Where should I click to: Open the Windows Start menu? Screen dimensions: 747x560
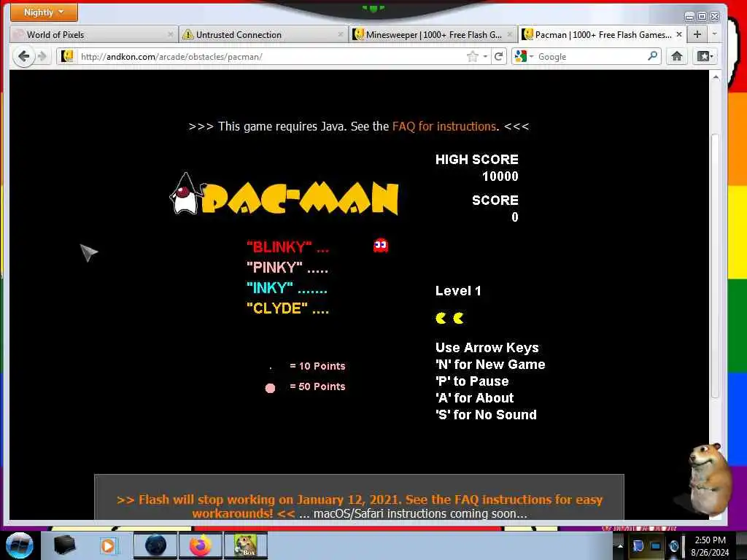pyautogui.click(x=19, y=545)
